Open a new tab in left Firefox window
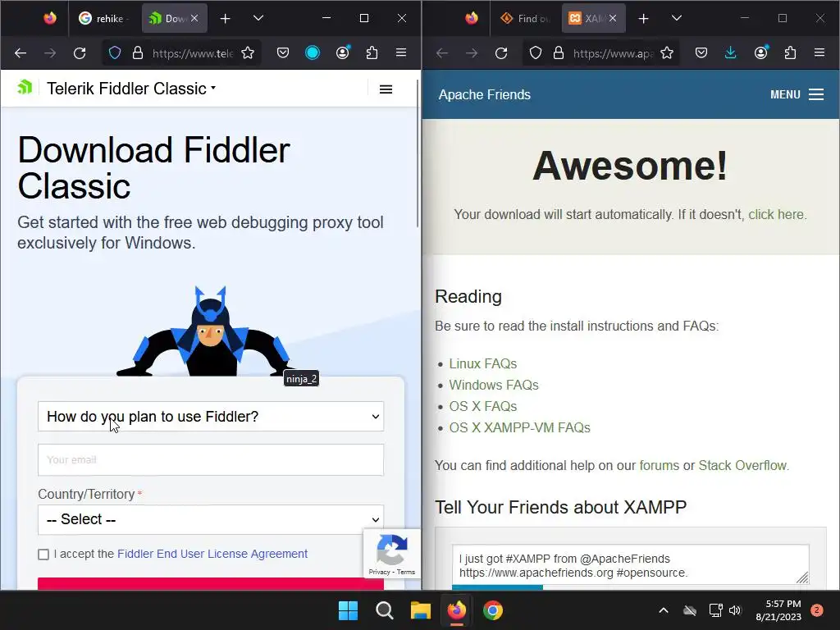The height and width of the screenshot is (630, 840). tap(225, 19)
